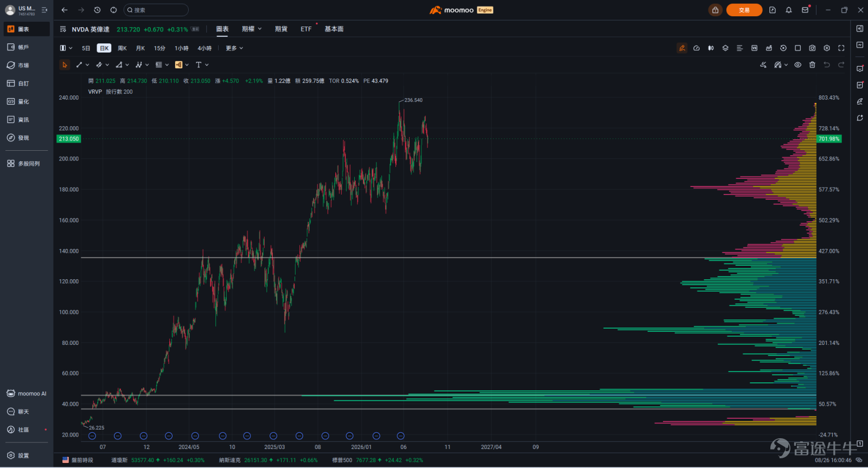
Task: Switch to 15分 timeframe
Action: (159, 48)
